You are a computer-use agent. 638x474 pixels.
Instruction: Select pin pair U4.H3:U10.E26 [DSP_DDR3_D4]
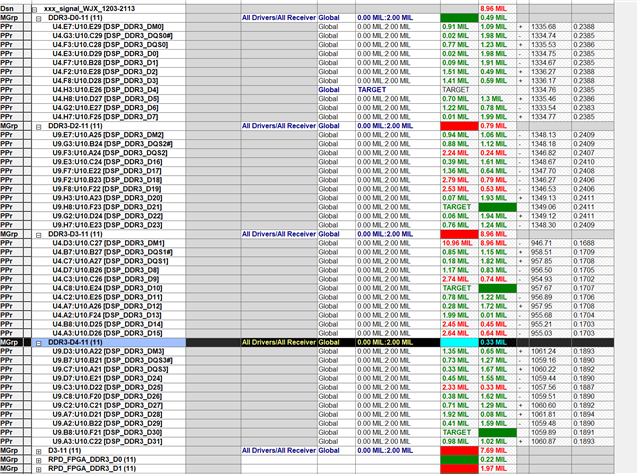tap(105, 90)
